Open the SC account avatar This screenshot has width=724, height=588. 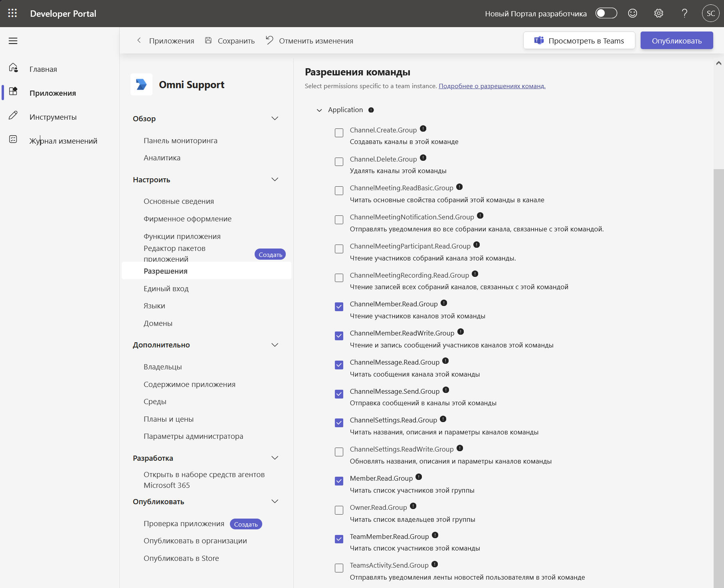(x=710, y=13)
